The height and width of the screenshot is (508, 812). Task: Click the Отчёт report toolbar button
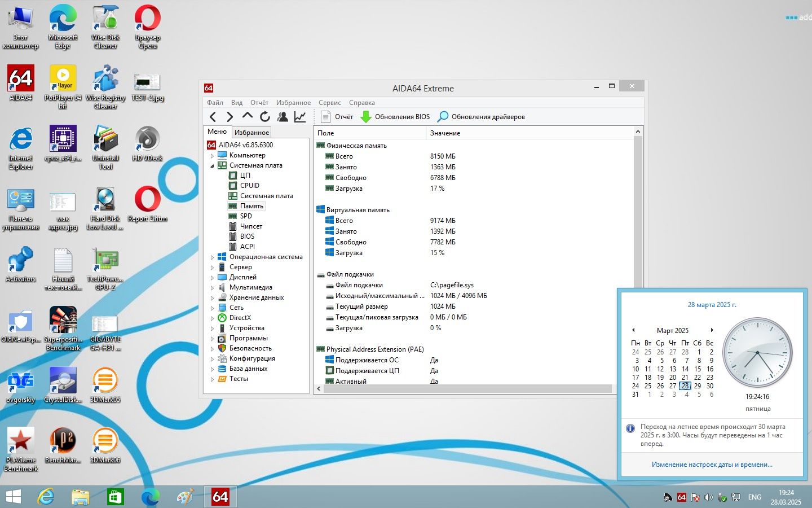point(337,117)
